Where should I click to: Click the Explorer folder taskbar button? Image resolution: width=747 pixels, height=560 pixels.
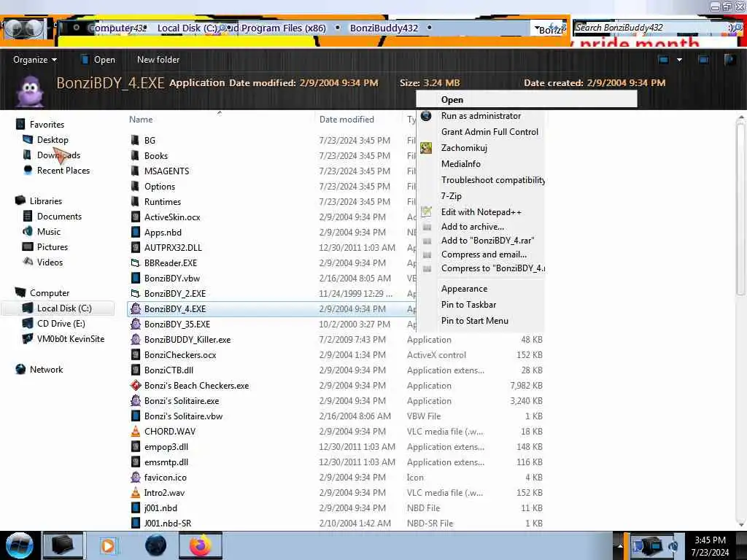click(x=63, y=545)
